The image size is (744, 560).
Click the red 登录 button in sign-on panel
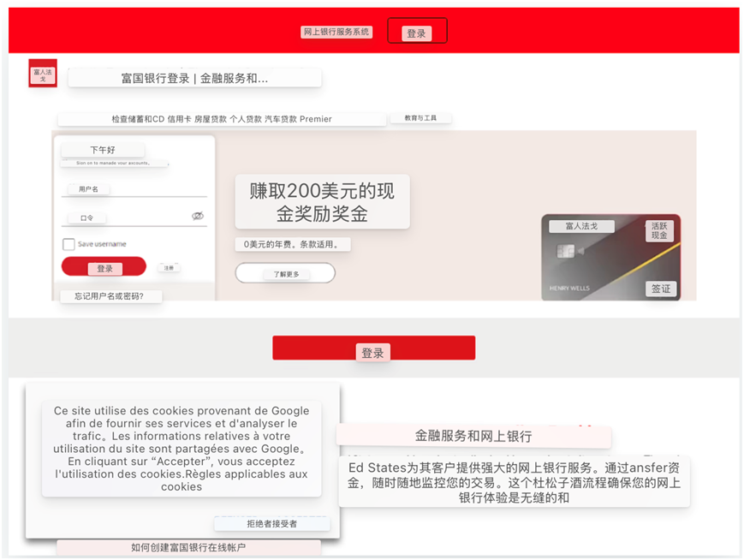[104, 267]
